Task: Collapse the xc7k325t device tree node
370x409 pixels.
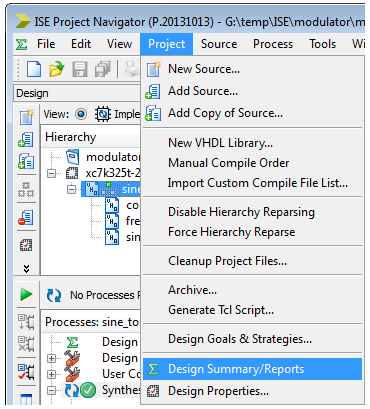Action: 51,173
